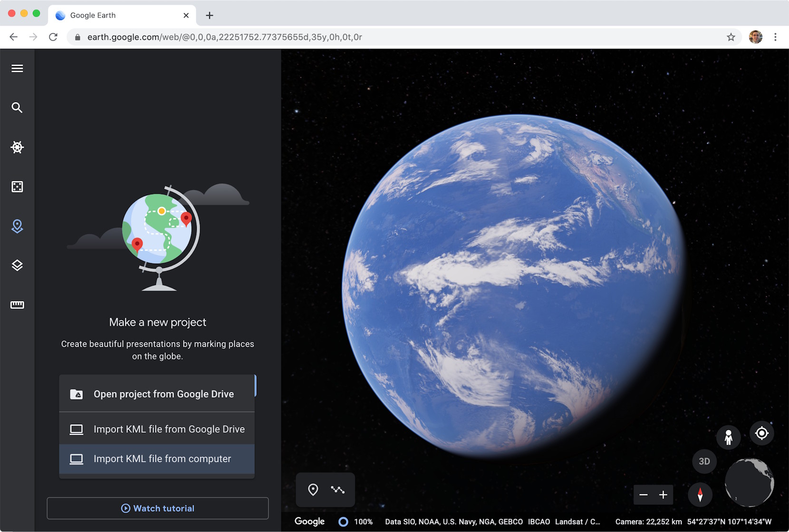Screen dimensions: 789x532
Task: Select the Measure ruler tool
Action: pos(17,305)
